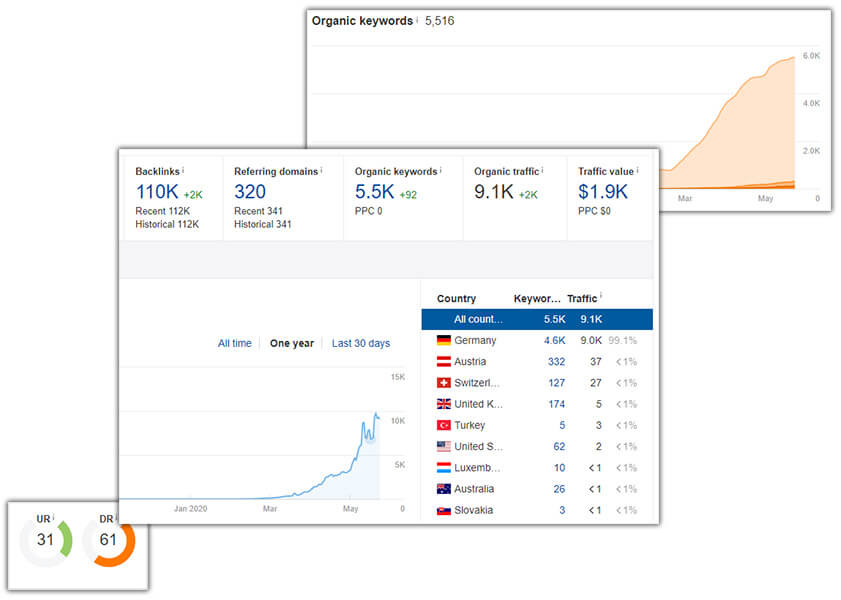
Task: Select the One year range
Action: 292,343
